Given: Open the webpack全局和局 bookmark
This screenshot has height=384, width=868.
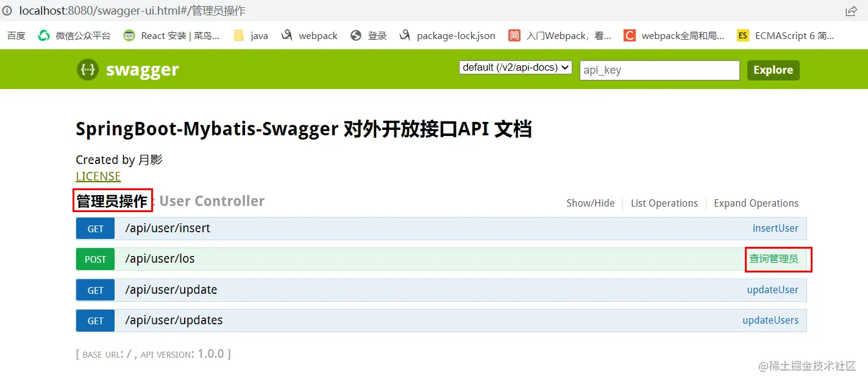Looking at the screenshot, I should point(674,35).
